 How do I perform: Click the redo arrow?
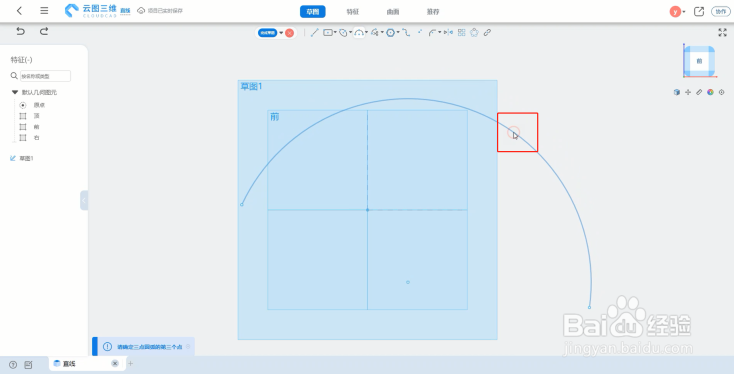click(44, 31)
